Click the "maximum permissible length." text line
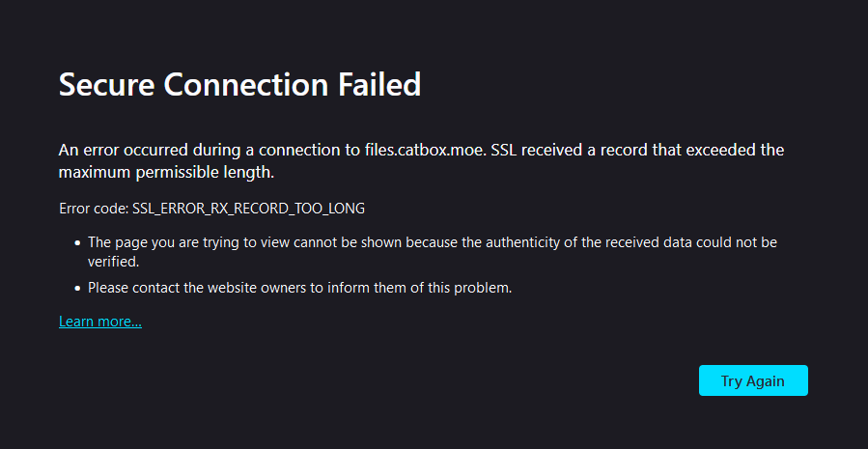868x449 pixels. (167, 173)
